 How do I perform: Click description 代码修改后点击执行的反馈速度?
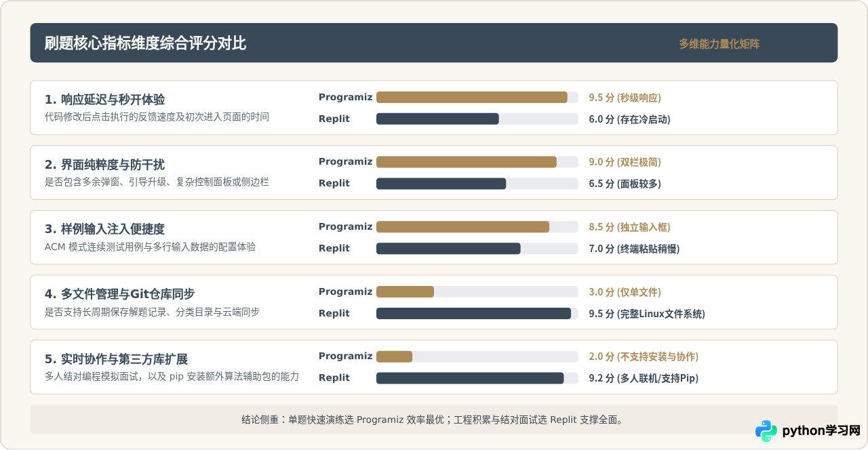click(x=157, y=117)
